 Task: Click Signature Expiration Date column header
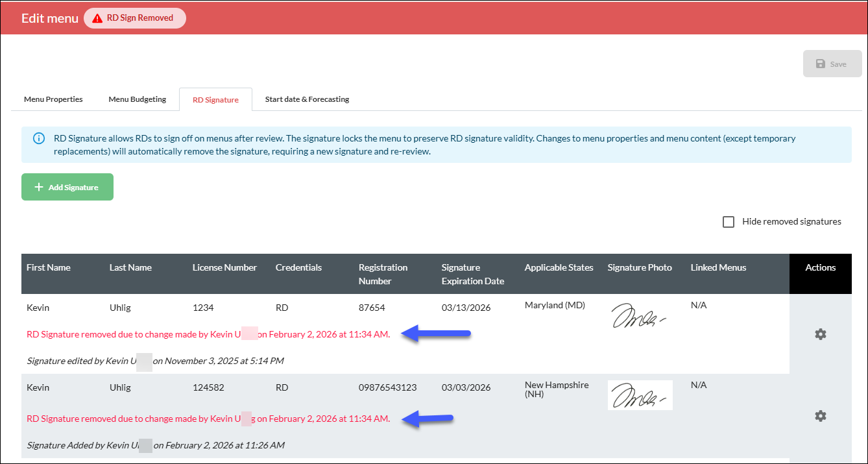click(x=473, y=274)
